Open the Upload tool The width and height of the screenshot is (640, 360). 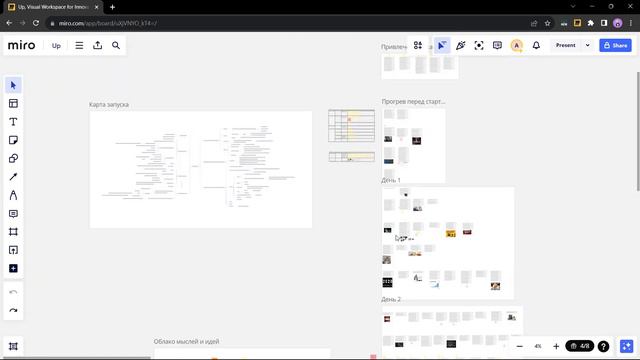(x=13, y=250)
